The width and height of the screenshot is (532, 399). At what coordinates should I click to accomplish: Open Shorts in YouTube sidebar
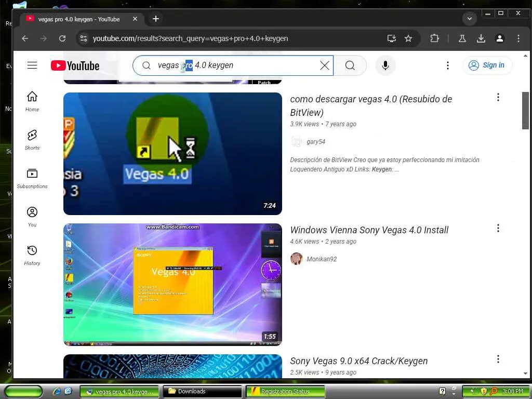point(32,140)
